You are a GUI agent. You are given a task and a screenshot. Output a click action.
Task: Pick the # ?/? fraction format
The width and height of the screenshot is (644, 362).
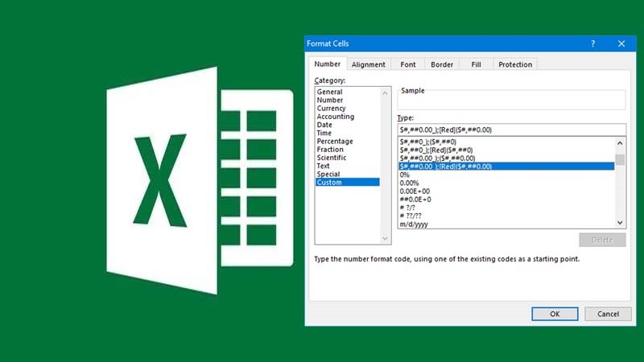tap(506, 208)
